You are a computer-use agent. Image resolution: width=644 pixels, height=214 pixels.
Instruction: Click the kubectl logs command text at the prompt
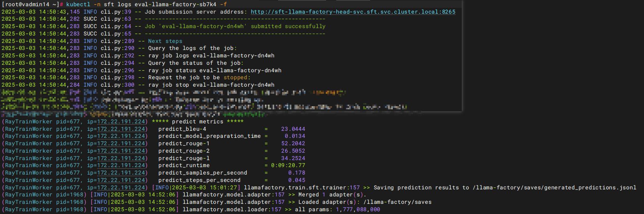click(x=146, y=4)
